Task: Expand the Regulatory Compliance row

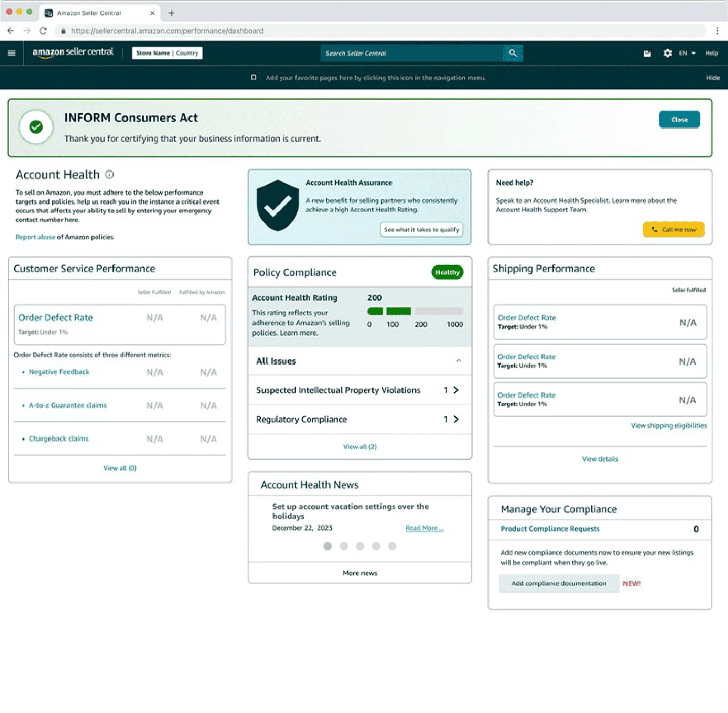Action: 359,419
